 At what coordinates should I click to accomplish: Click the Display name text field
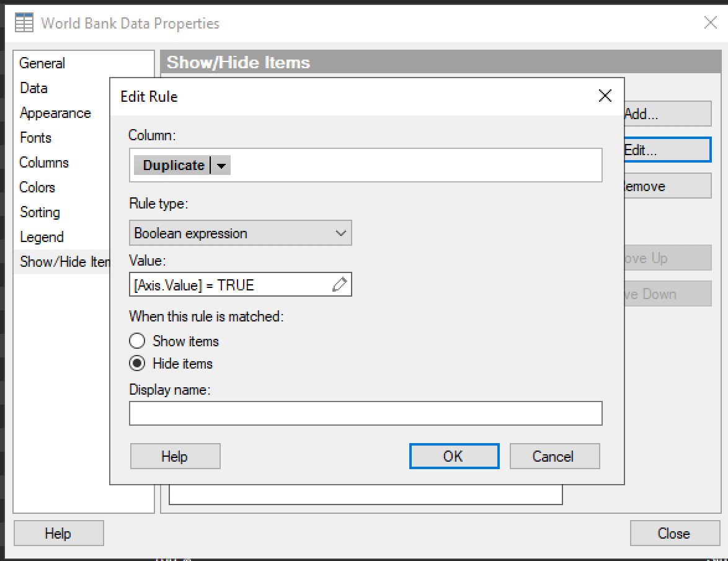click(x=365, y=413)
